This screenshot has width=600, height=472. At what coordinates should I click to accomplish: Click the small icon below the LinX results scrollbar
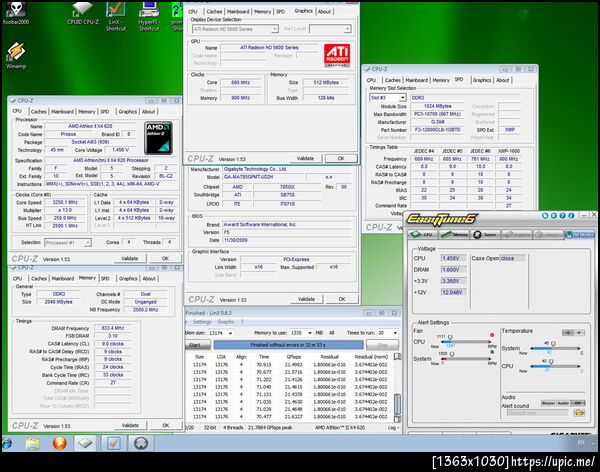coord(398,419)
